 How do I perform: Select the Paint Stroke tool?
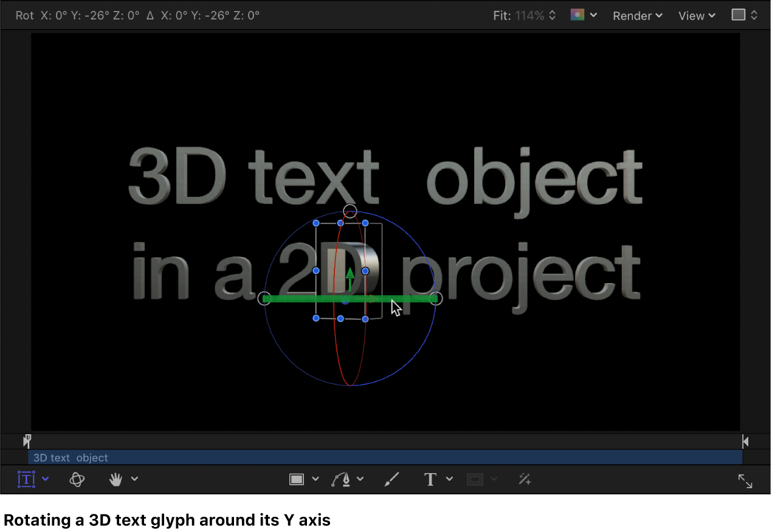(x=391, y=479)
